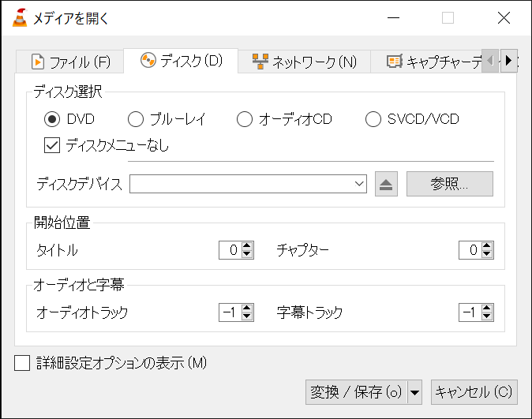Click the eject disc icon button
Image resolution: width=532 pixels, height=419 pixels.
(x=386, y=184)
